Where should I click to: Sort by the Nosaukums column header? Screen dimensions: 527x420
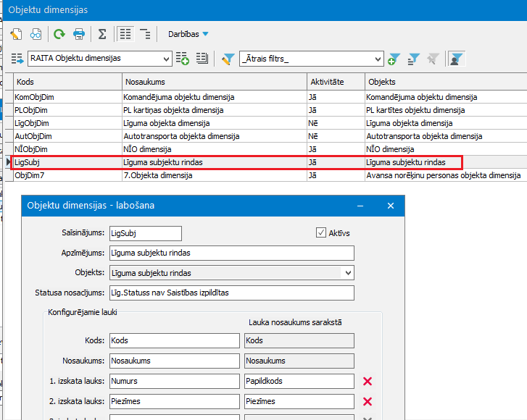click(x=214, y=82)
